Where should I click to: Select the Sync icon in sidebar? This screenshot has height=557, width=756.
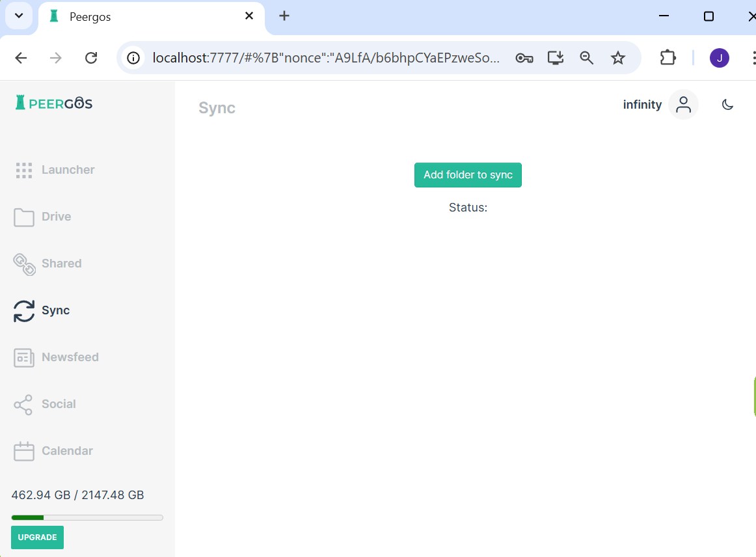click(x=23, y=310)
